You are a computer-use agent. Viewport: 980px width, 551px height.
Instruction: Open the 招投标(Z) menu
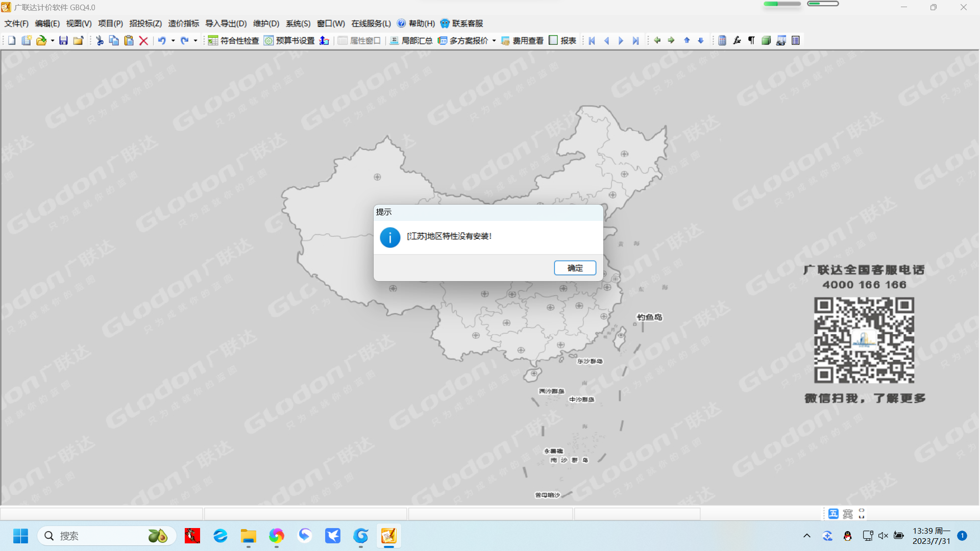(145, 23)
